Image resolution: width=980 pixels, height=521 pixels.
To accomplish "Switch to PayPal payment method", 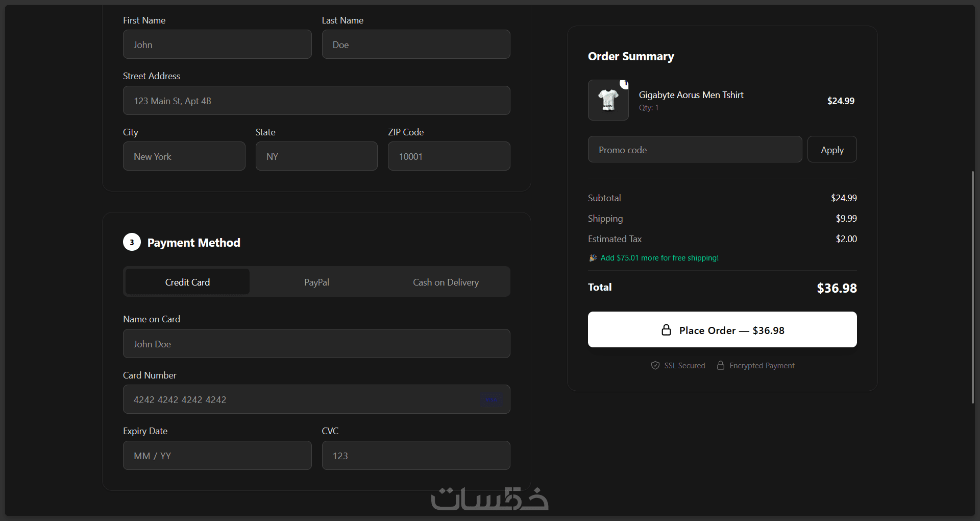I will (x=316, y=282).
